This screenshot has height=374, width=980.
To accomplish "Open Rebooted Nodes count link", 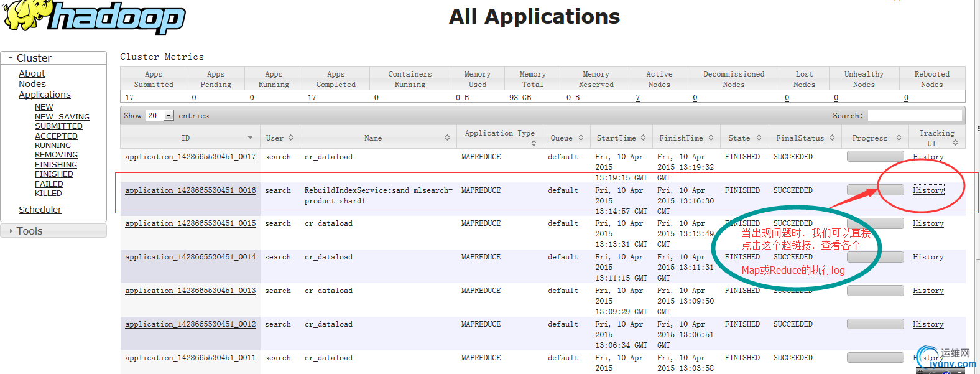I will (x=906, y=98).
